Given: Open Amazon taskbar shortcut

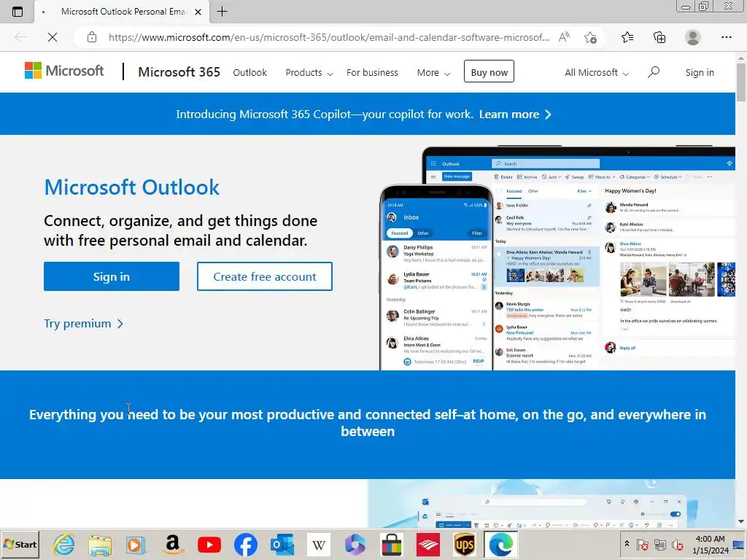Looking at the screenshot, I should click(x=173, y=545).
